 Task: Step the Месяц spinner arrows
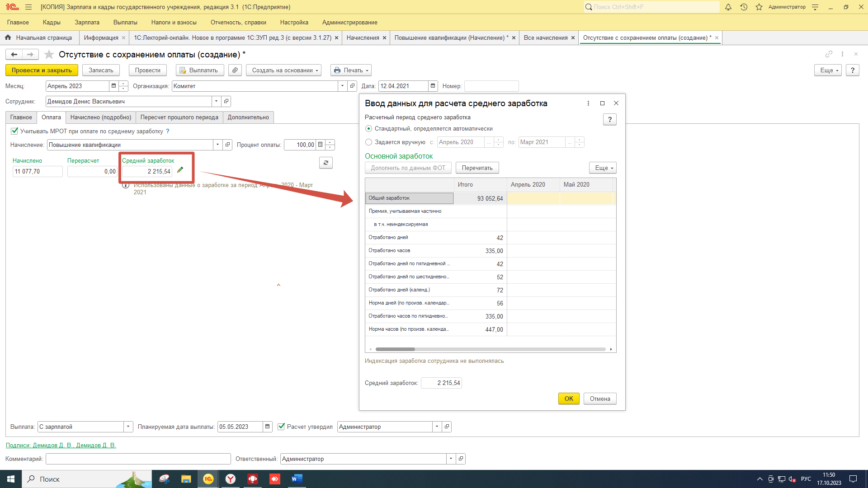(123, 86)
